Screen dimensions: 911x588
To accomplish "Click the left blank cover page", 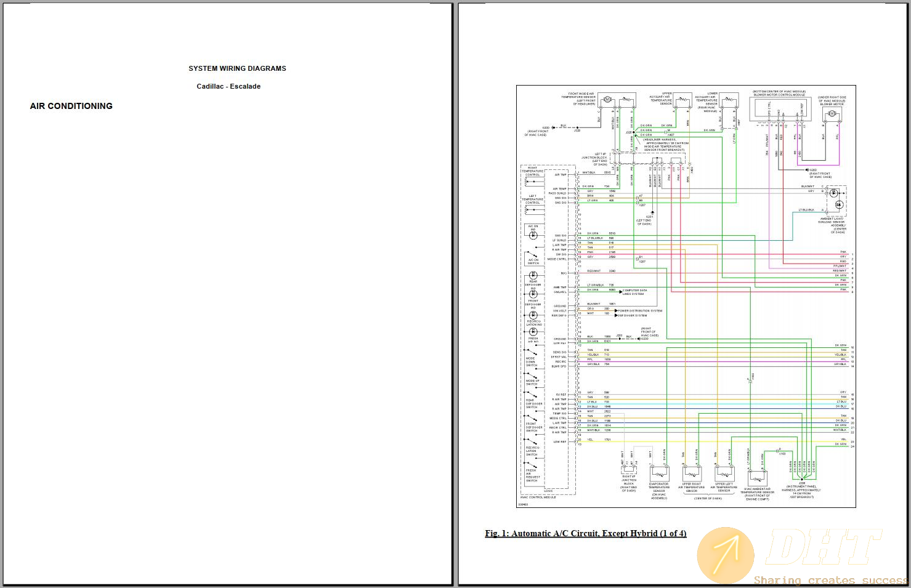I will (227, 294).
